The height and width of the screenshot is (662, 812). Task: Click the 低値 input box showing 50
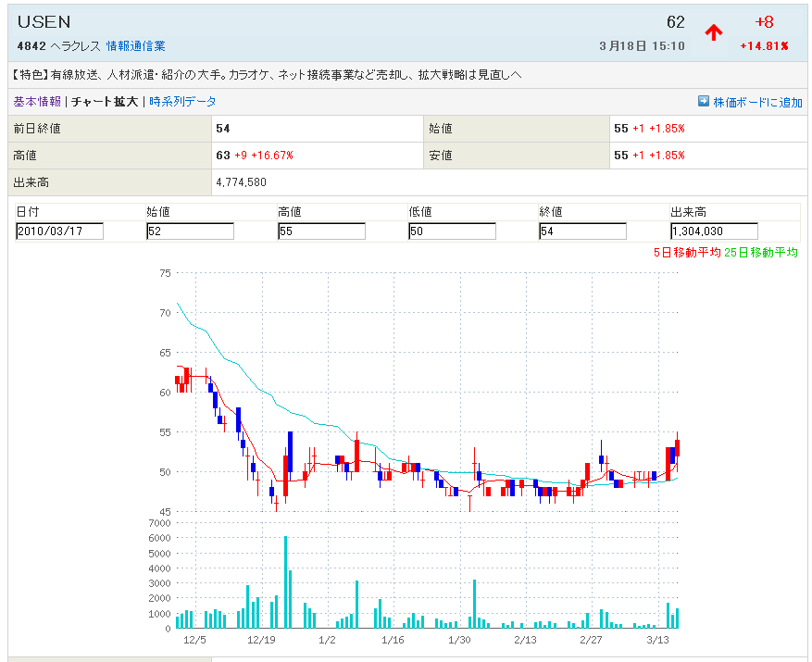[x=452, y=231]
